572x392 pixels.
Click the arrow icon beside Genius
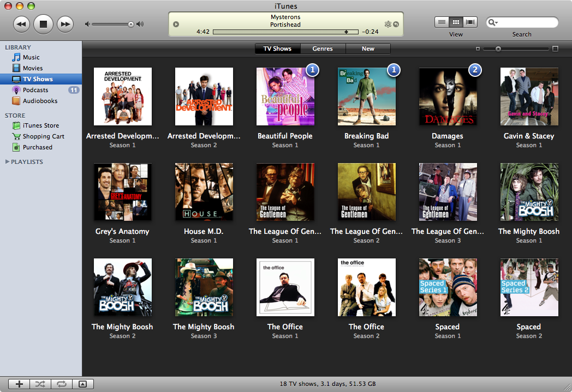coord(396,25)
